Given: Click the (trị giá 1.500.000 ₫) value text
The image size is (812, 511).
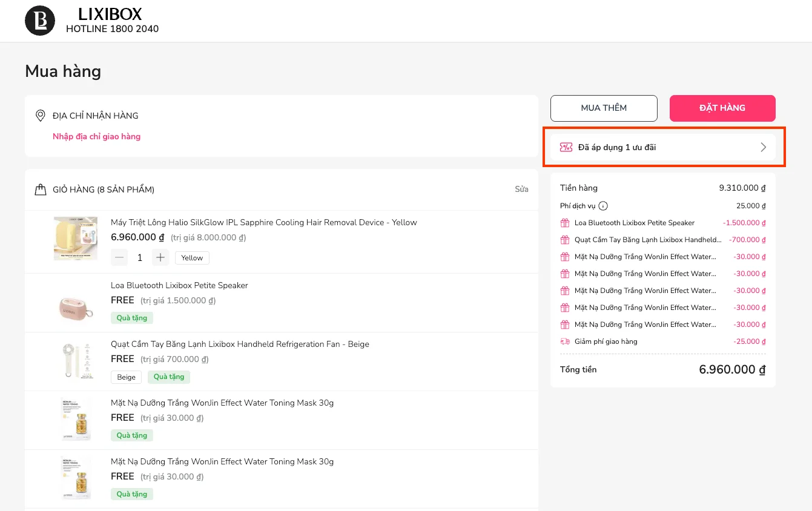Looking at the screenshot, I should click(x=178, y=301).
